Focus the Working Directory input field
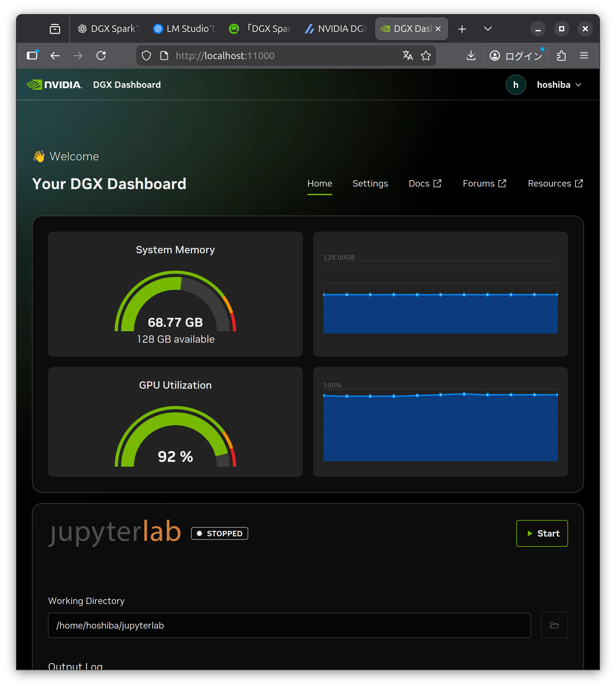The image size is (616, 688). 289,625
